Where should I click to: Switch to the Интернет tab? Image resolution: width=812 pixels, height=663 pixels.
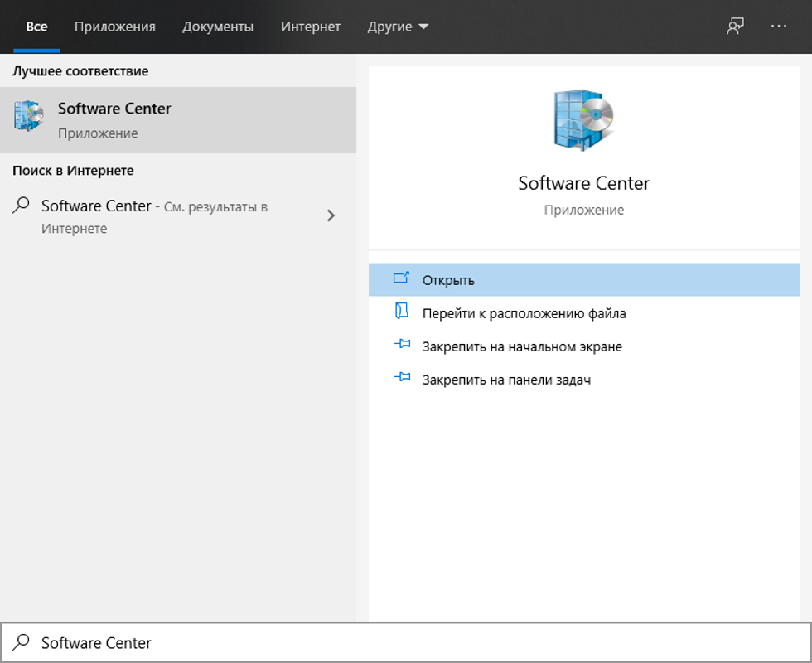click(x=311, y=27)
